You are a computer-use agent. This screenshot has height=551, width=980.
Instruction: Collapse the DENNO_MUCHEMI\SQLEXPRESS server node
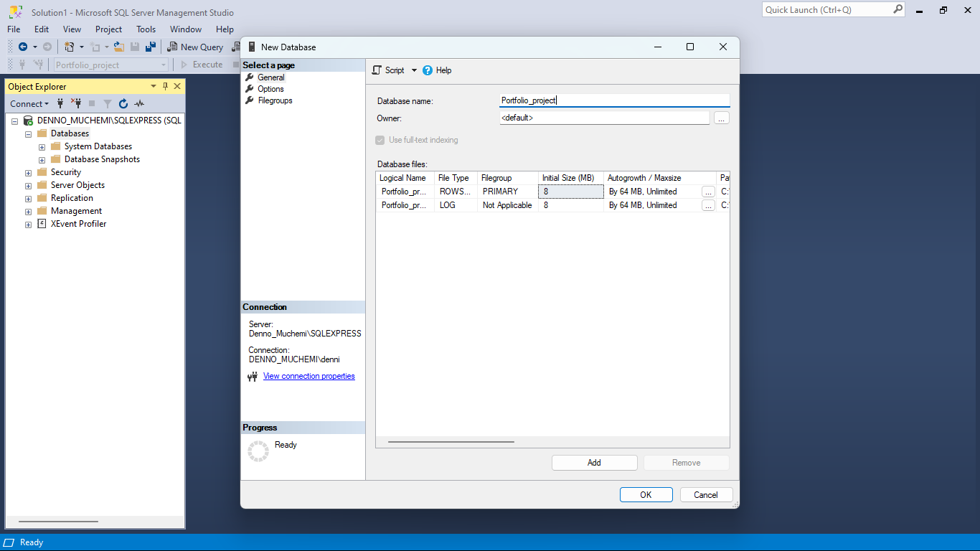pyautogui.click(x=14, y=121)
